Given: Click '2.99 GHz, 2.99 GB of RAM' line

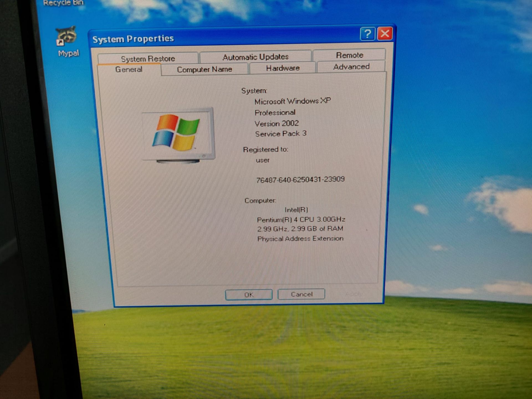Looking at the screenshot, I should pyautogui.click(x=300, y=229).
